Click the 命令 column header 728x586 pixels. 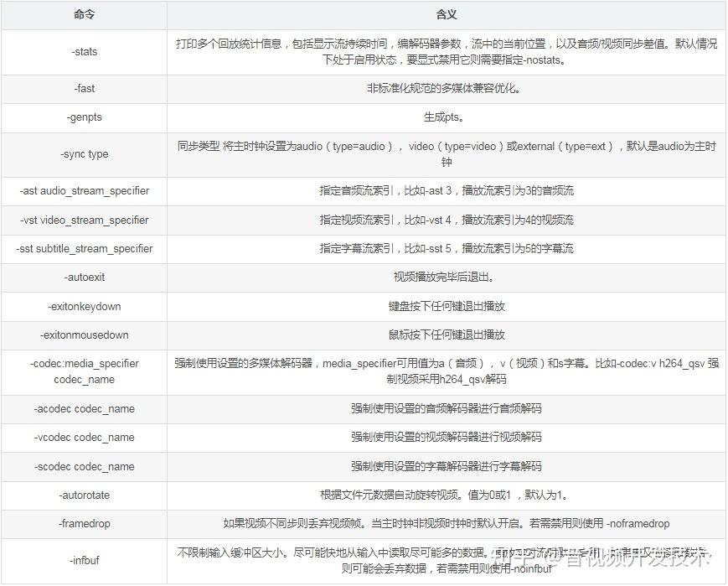point(84,15)
